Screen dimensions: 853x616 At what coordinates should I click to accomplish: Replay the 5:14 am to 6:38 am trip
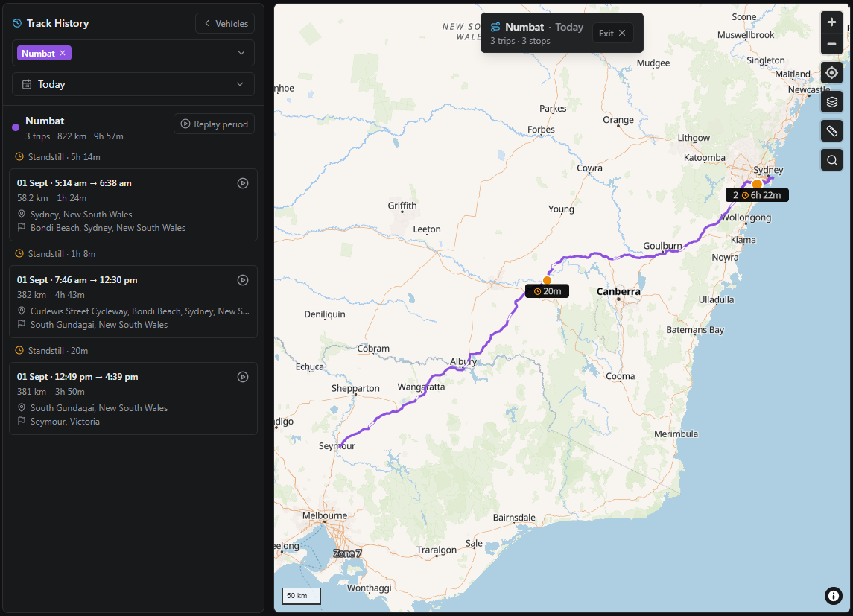pos(243,183)
